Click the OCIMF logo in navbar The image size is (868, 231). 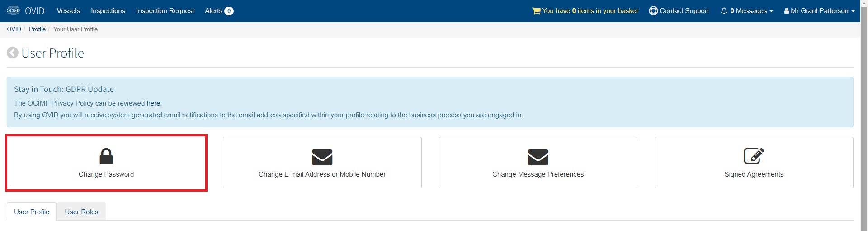[14, 10]
